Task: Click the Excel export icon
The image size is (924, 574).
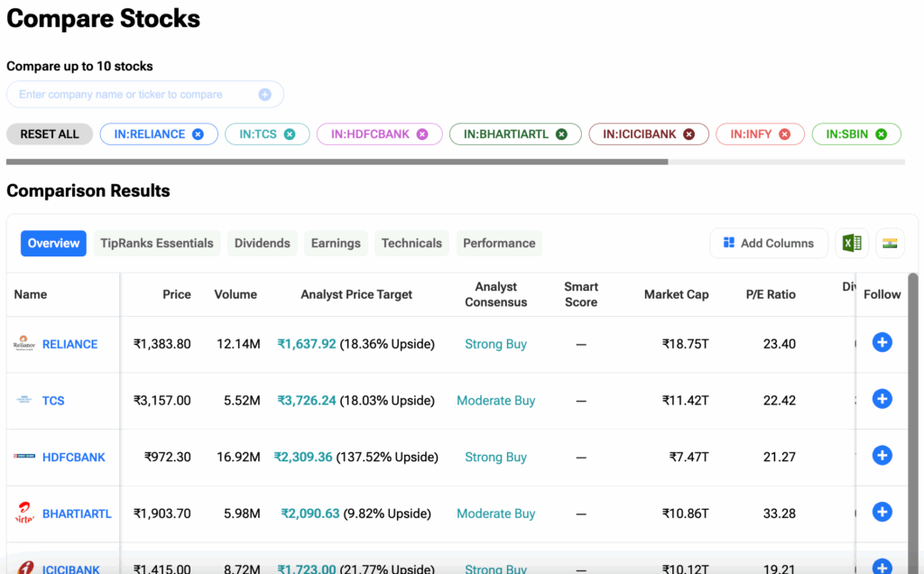Action: click(850, 243)
